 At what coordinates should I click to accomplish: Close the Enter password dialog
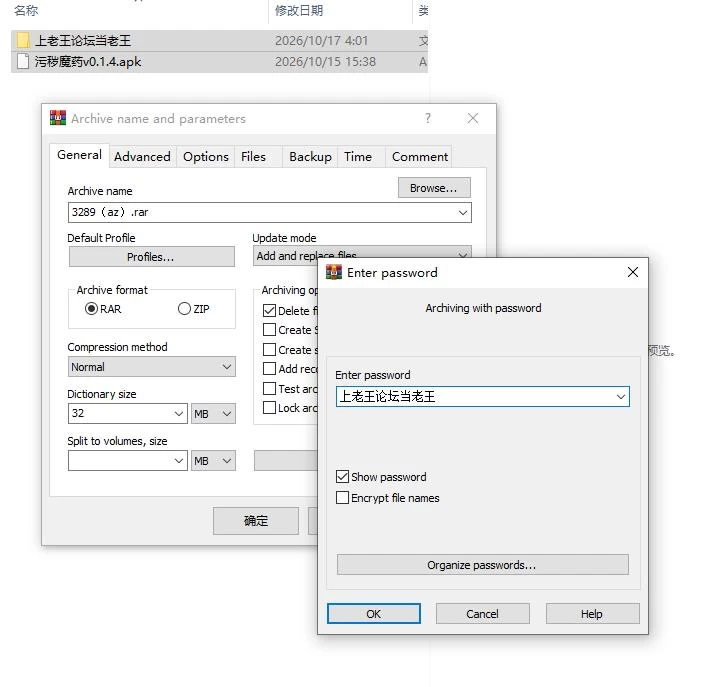[x=632, y=272]
